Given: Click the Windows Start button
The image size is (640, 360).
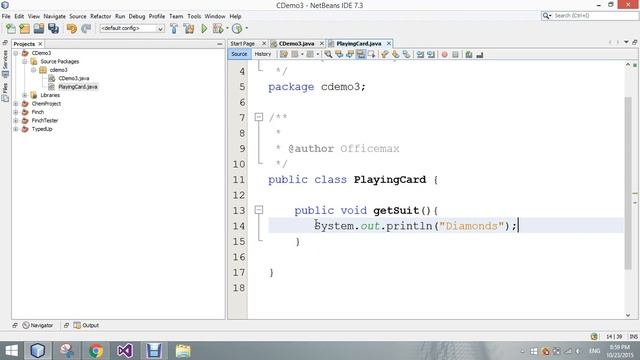Looking at the screenshot, I should tap(11, 351).
